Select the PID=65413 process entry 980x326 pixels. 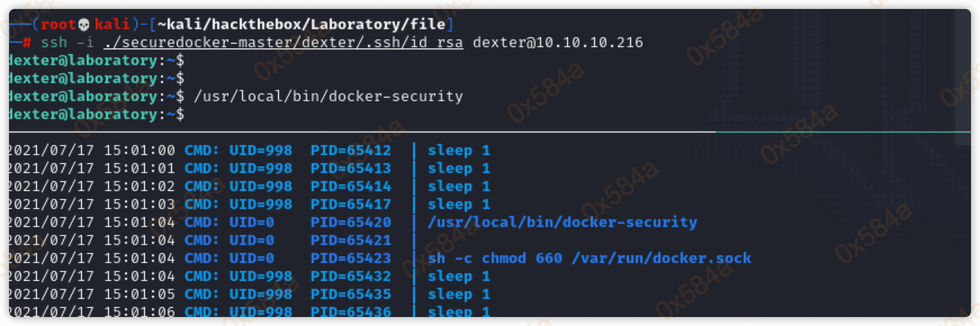[350, 169]
